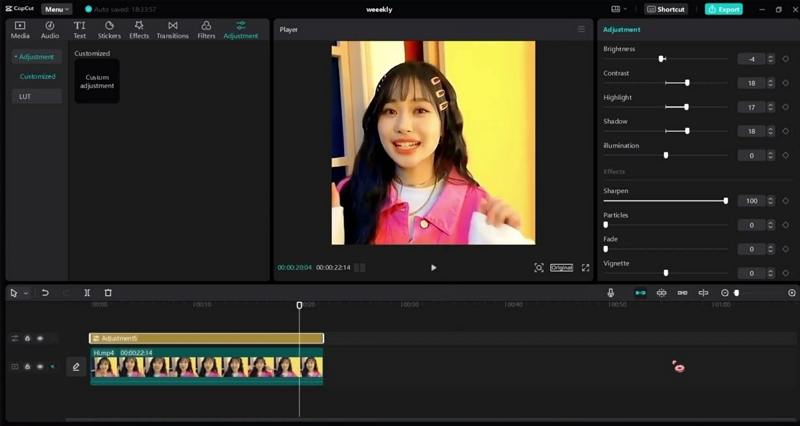Click the Brightness slider handle
This screenshot has height=426, width=800.
(661, 59)
